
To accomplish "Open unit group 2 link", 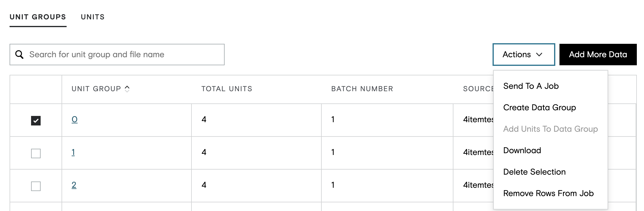I will click(74, 185).
